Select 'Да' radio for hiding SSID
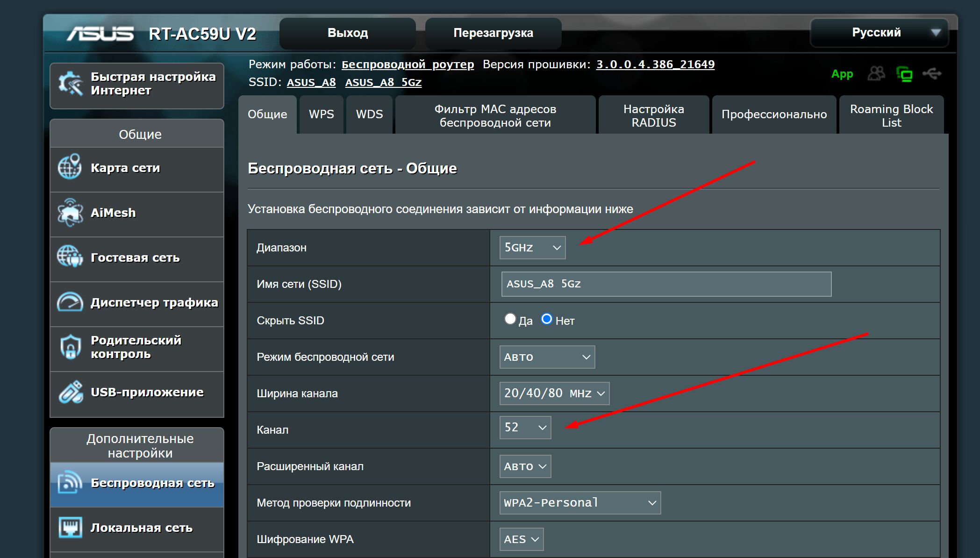Viewport: 980px width, 558px height. [x=510, y=319]
